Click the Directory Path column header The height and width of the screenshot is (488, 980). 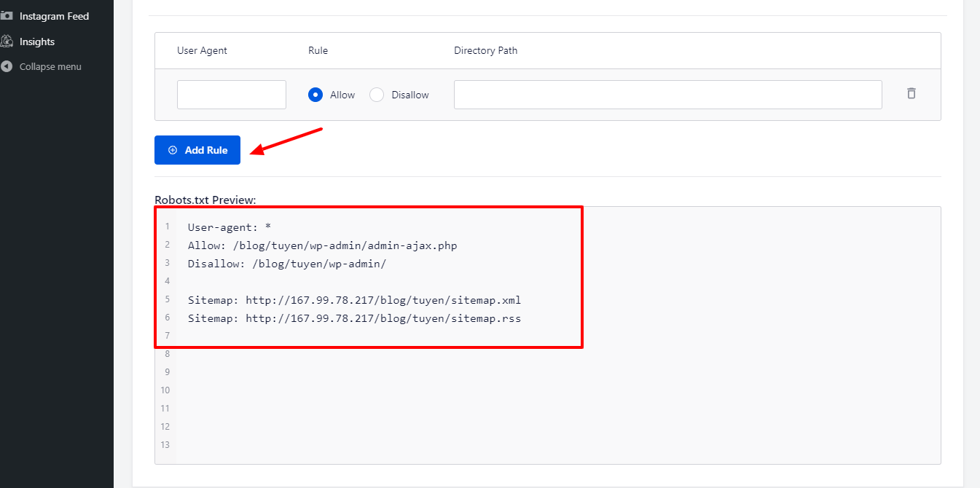pyautogui.click(x=485, y=50)
